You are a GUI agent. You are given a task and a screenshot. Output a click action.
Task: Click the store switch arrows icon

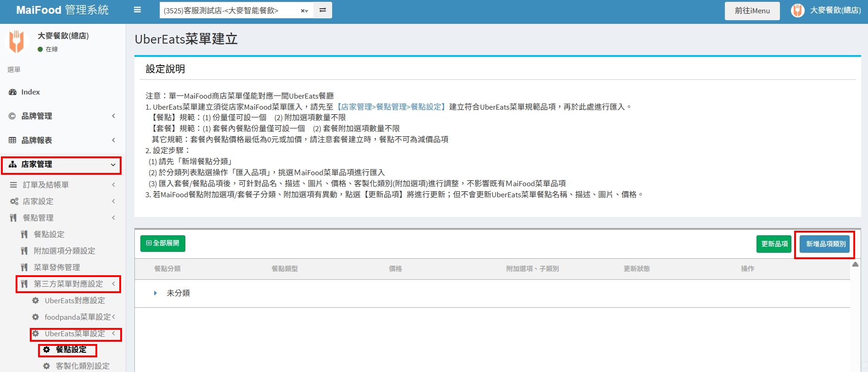pyautogui.click(x=323, y=10)
